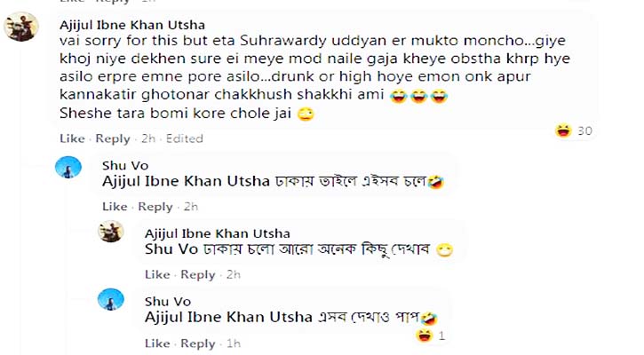Like Ajijul's nested reply about Dhaka
Screen dimensions: 644x355
click(157, 274)
